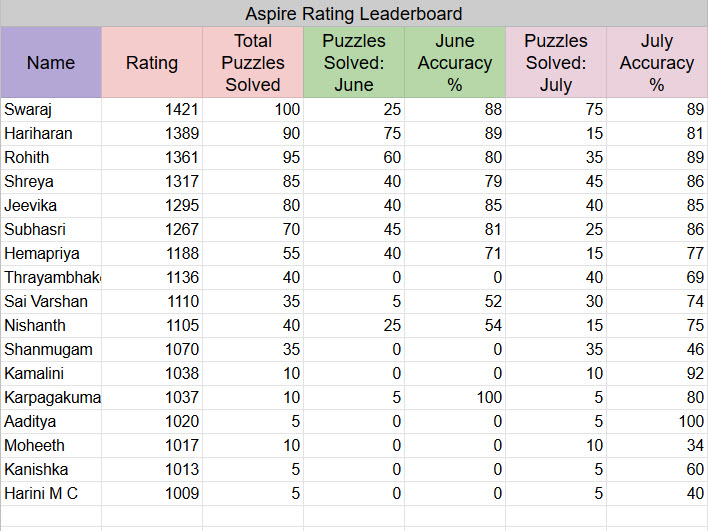This screenshot has width=708, height=531.
Task: Click the Harini M C name cell
Action: pyautogui.click(x=51, y=493)
